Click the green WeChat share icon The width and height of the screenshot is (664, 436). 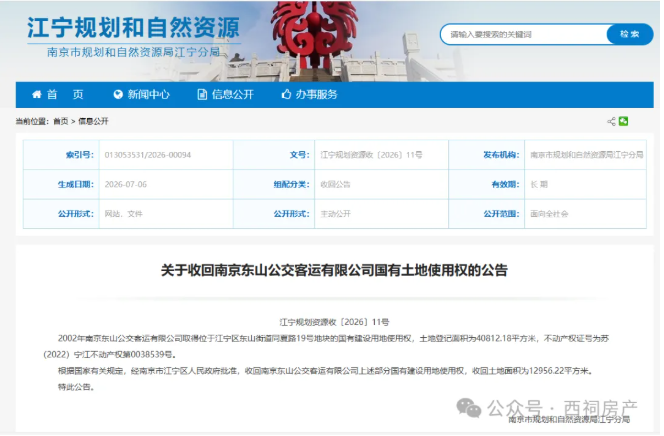623,121
